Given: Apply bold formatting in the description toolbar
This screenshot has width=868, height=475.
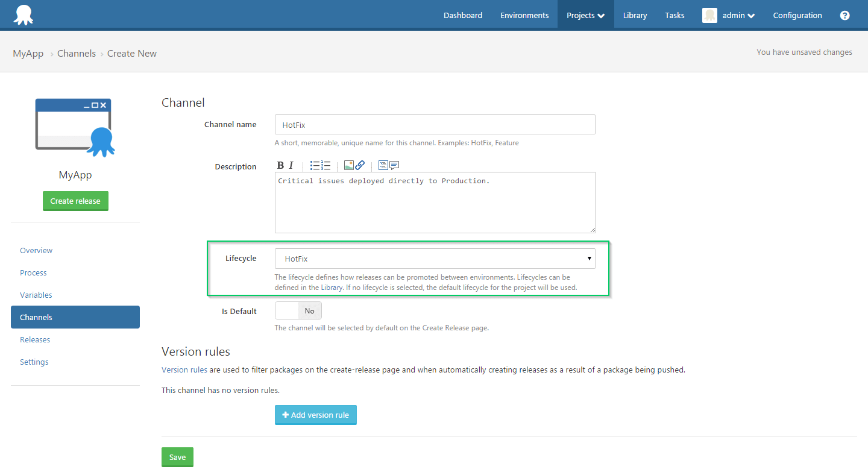Looking at the screenshot, I should tap(280, 165).
